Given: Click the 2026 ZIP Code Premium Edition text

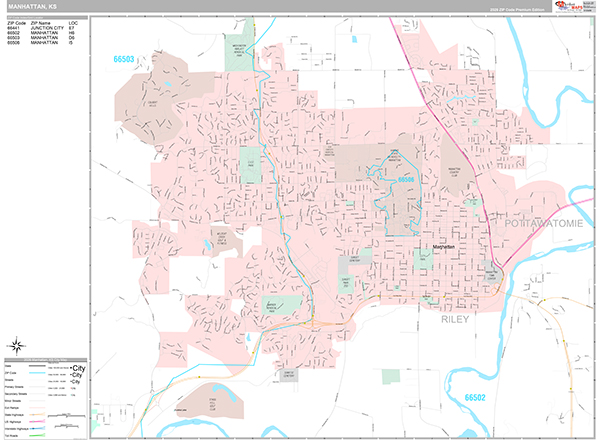Looking at the screenshot, I should [x=517, y=10].
